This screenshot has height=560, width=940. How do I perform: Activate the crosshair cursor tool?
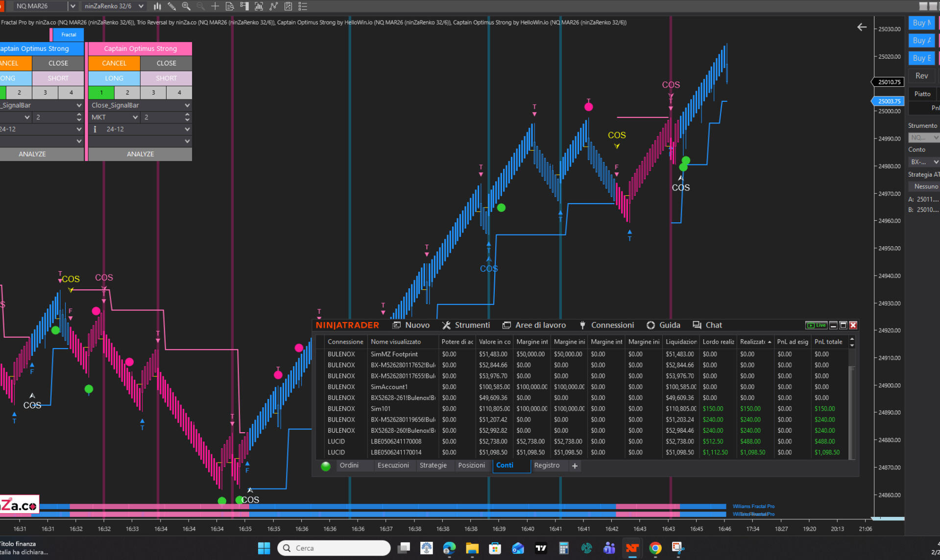(215, 6)
